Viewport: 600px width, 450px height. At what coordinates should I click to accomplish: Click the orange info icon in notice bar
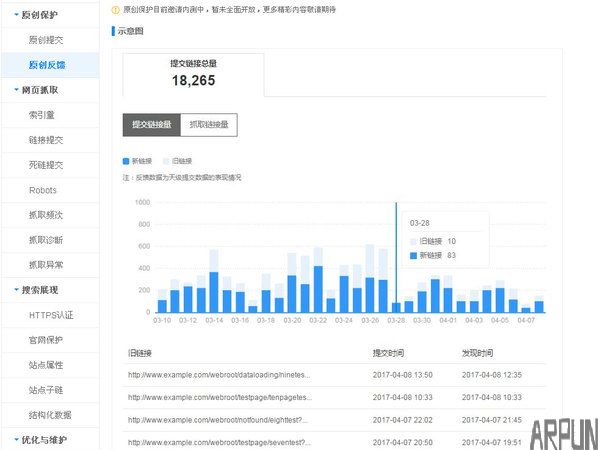pyautogui.click(x=115, y=11)
